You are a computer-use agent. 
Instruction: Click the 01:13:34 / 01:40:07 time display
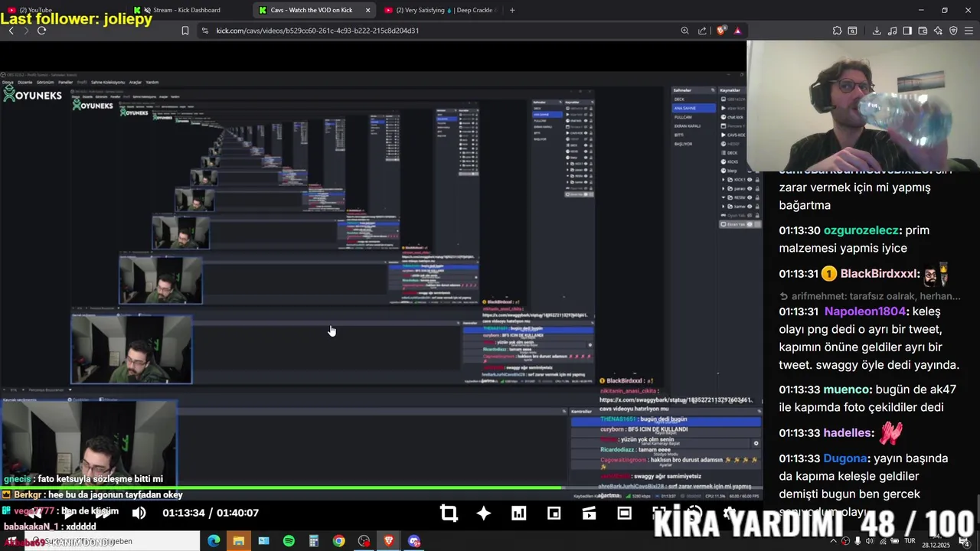[211, 513]
